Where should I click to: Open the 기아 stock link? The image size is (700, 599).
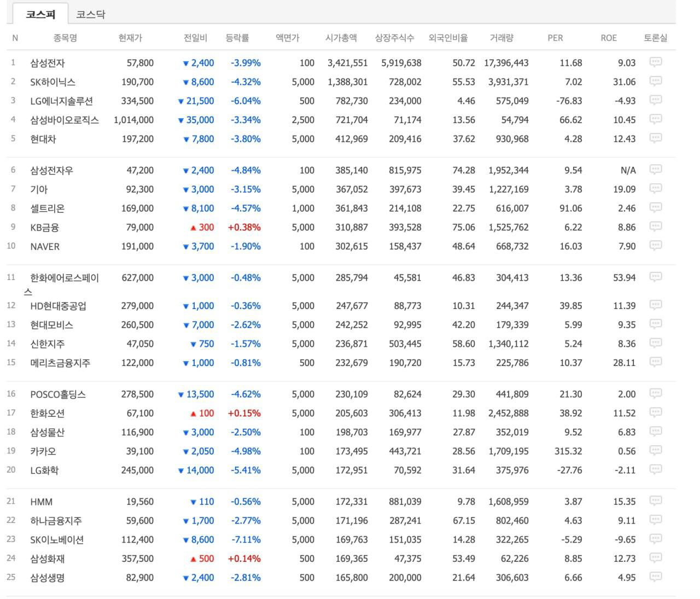coord(39,189)
